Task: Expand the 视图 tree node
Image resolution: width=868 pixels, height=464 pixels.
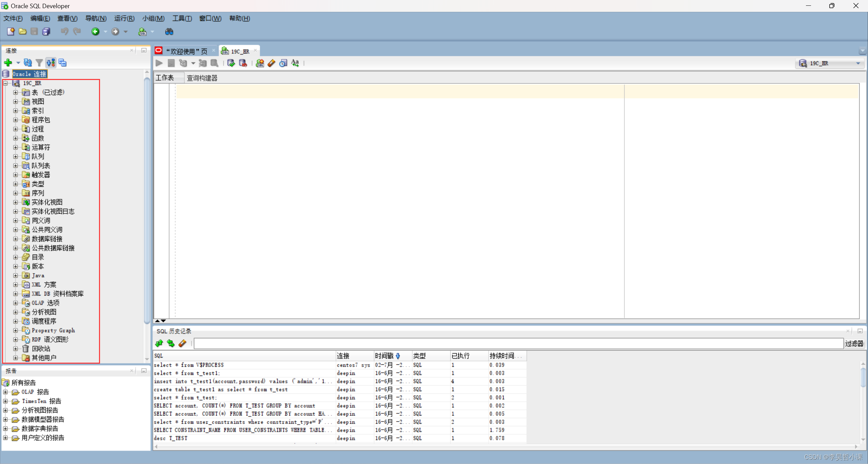Action: pos(16,101)
